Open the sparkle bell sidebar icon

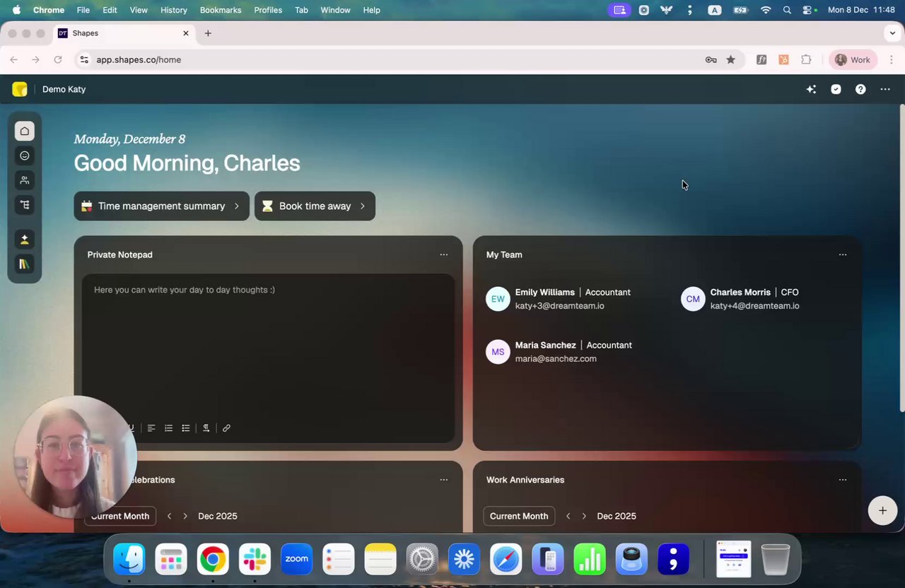coord(25,240)
